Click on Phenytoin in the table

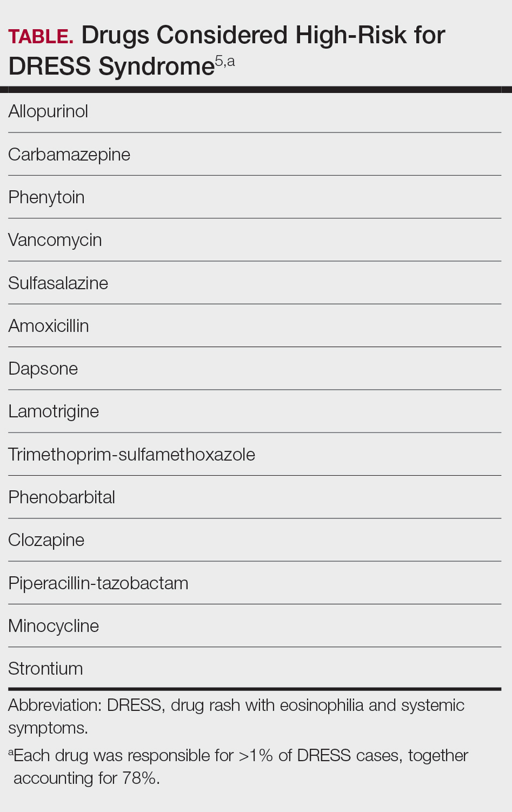(46, 197)
